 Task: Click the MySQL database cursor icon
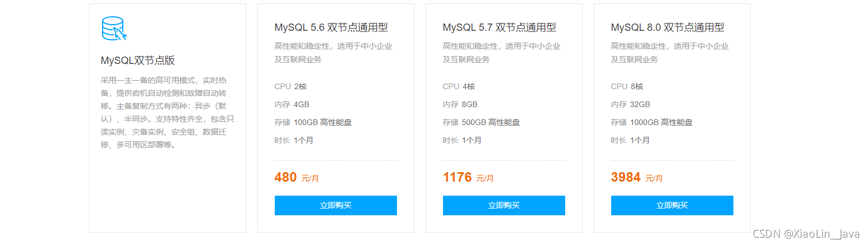pos(114,29)
